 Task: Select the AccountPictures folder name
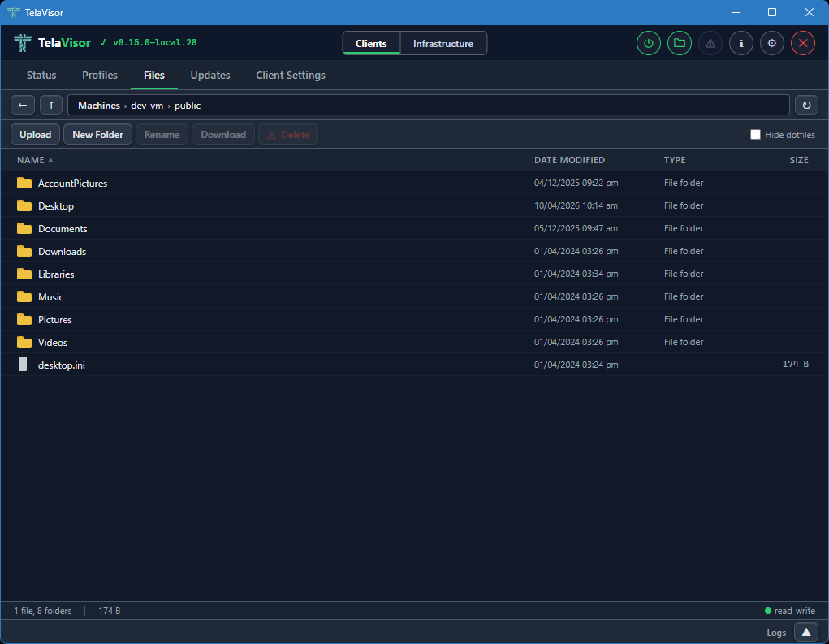coord(72,183)
